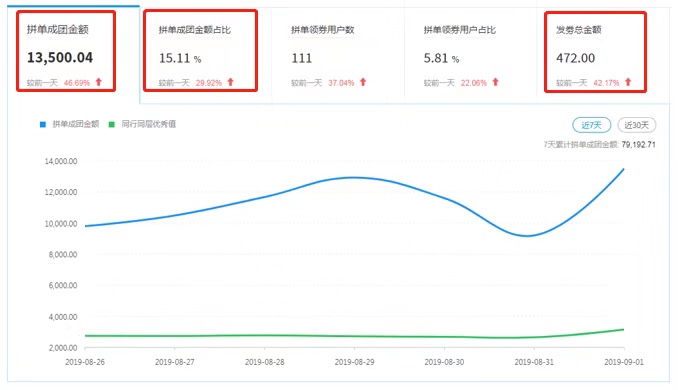Select the 发券总金额 metric card
Image resolution: width=678 pixels, height=390 pixels.
point(595,52)
